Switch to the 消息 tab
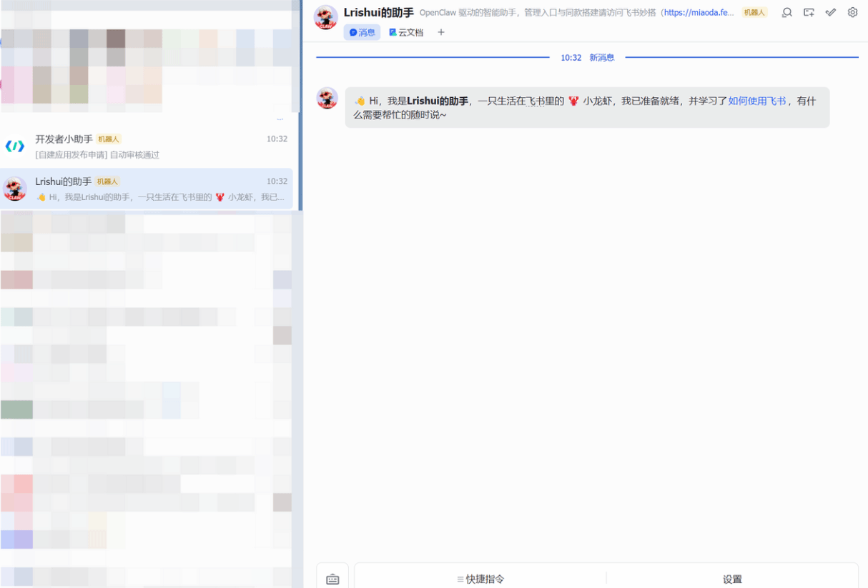 coord(362,32)
